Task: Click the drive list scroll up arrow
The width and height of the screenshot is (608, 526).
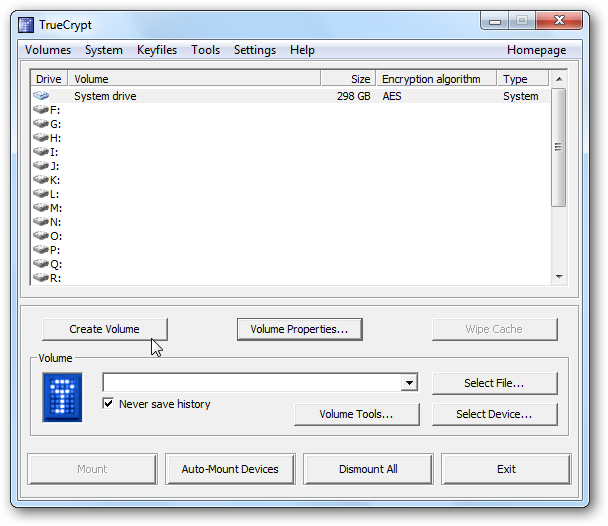Action: (x=559, y=79)
